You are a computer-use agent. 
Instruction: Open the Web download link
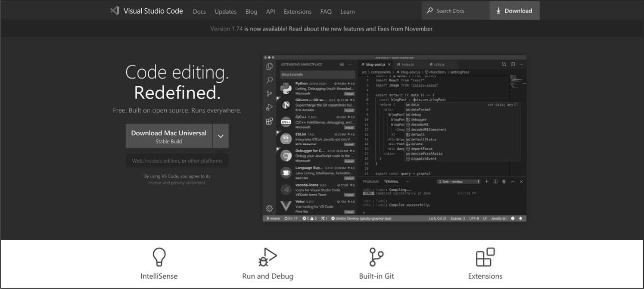[137, 161]
